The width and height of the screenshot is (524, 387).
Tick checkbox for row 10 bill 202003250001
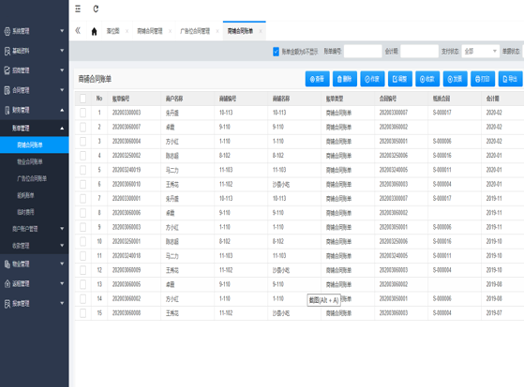point(83,241)
